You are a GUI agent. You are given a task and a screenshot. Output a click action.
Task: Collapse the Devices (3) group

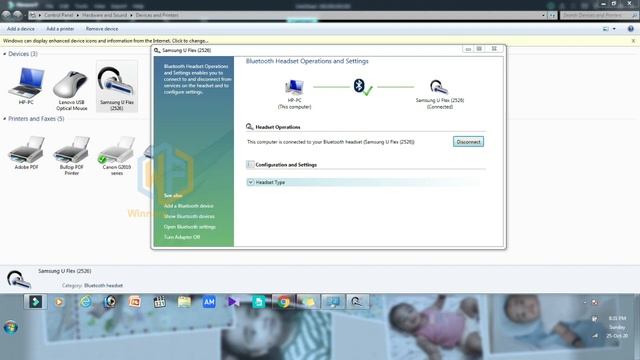[x=4, y=54]
